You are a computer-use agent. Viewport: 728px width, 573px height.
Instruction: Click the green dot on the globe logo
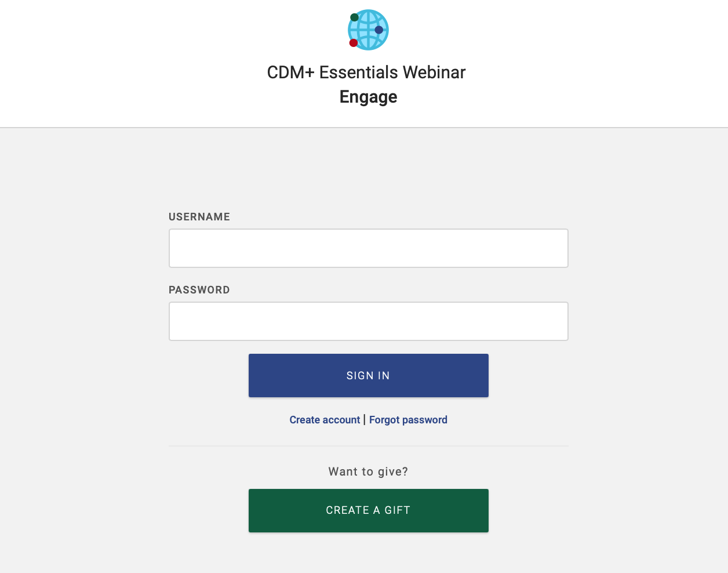coord(354,17)
